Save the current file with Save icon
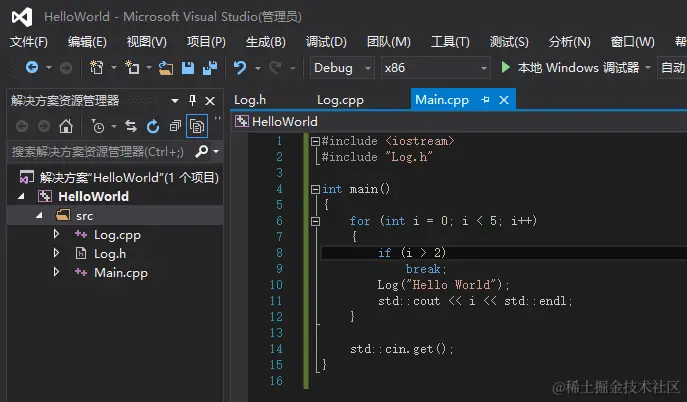This screenshot has width=687, height=402. [188, 68]
